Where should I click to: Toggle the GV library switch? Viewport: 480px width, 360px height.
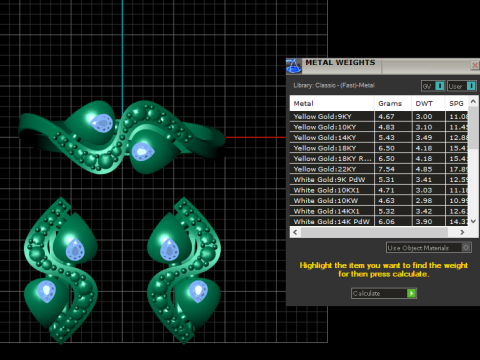[433, 86]
